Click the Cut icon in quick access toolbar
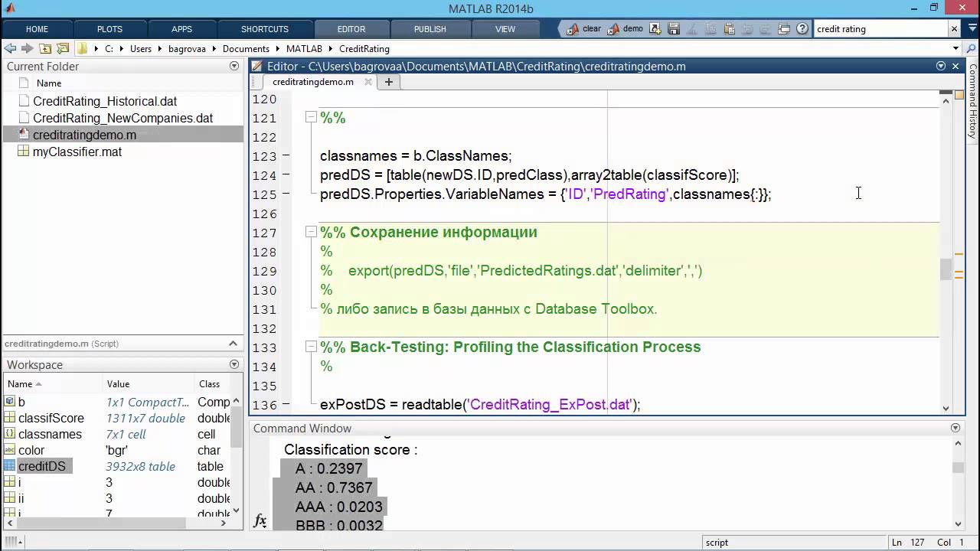This screenshot has width=980, height=551. [692, 29]
